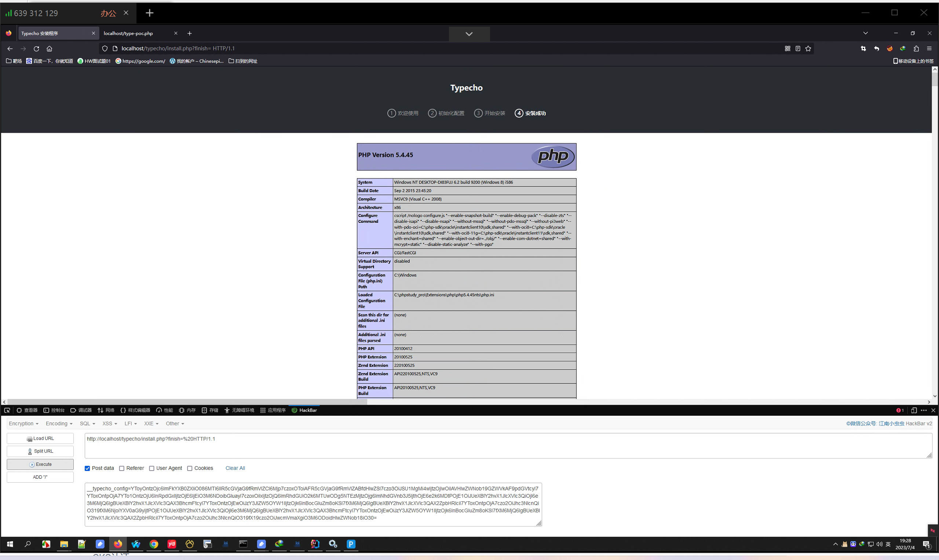Screen dimensions: 939x560
Task: Switch to the 调试器 debugger tab
Action: coord(81,410)
